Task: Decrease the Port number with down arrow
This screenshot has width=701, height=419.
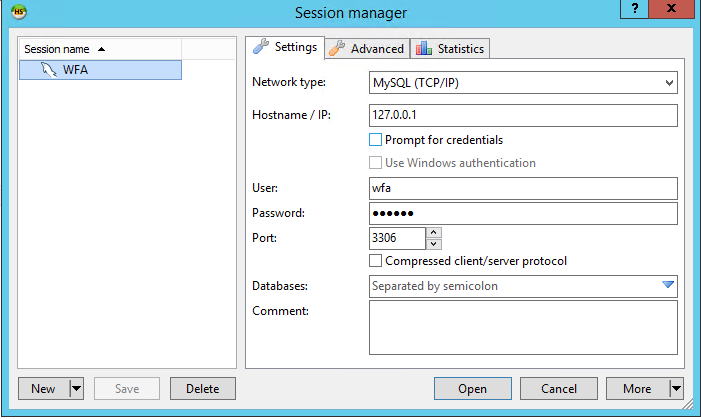Action: 434,244
